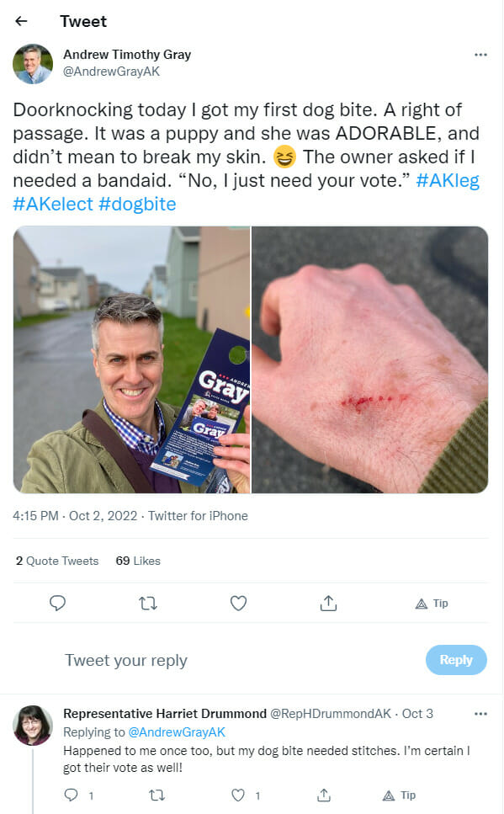Open the more options menu on Andrew's tweet
This screenshot has height=814, width=504.
(x=480, y=55)
